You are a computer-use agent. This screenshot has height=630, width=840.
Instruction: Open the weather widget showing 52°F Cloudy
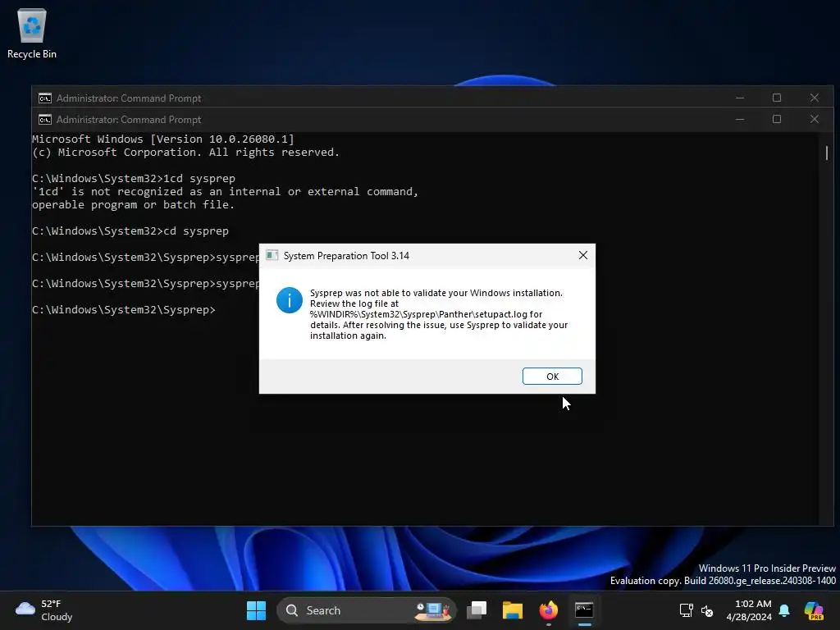(x=44, y=610)
